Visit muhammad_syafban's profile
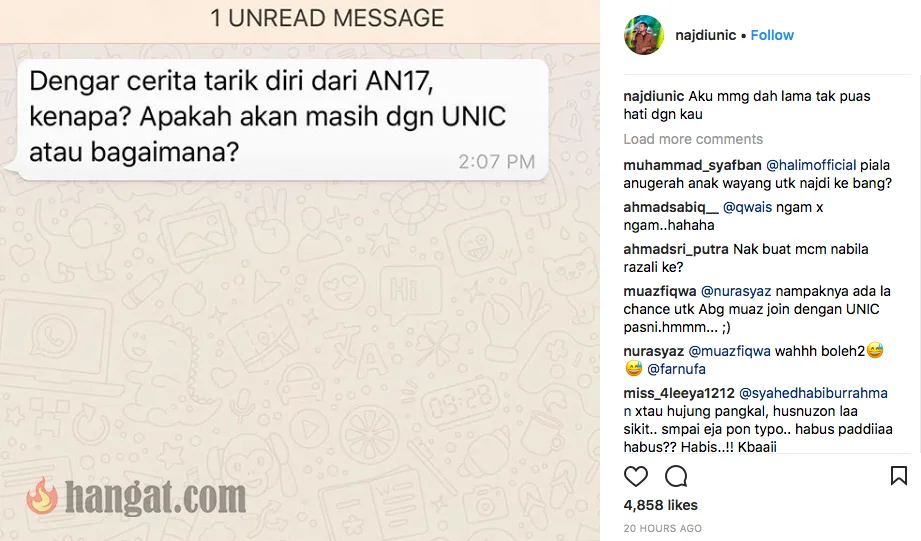 point(693,165)
